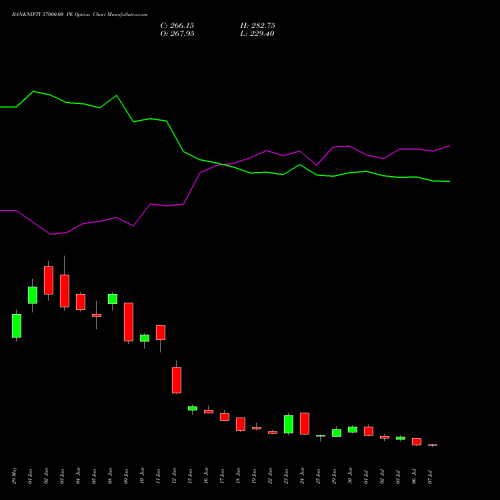This screenshot has width=500, height=500.
Task: Click the tall red candle for 09 Jun
Action: [129, 322]
